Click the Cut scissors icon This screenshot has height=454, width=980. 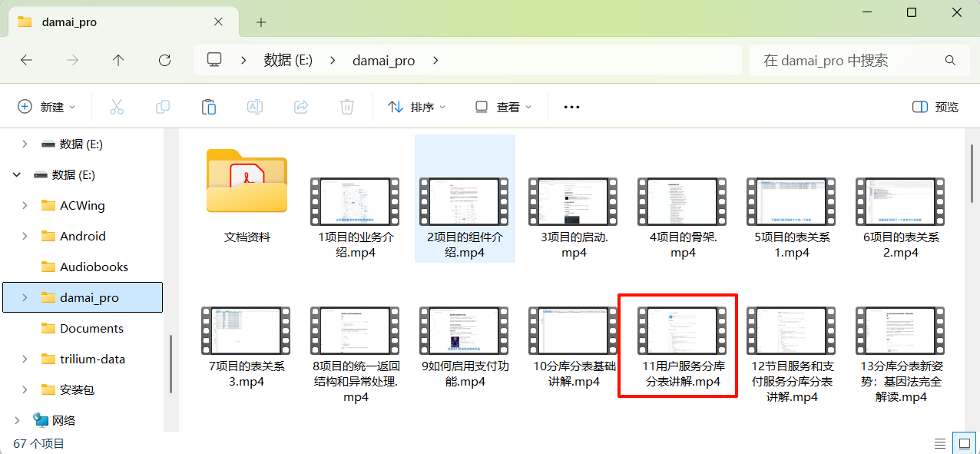[x=117, y=107]
